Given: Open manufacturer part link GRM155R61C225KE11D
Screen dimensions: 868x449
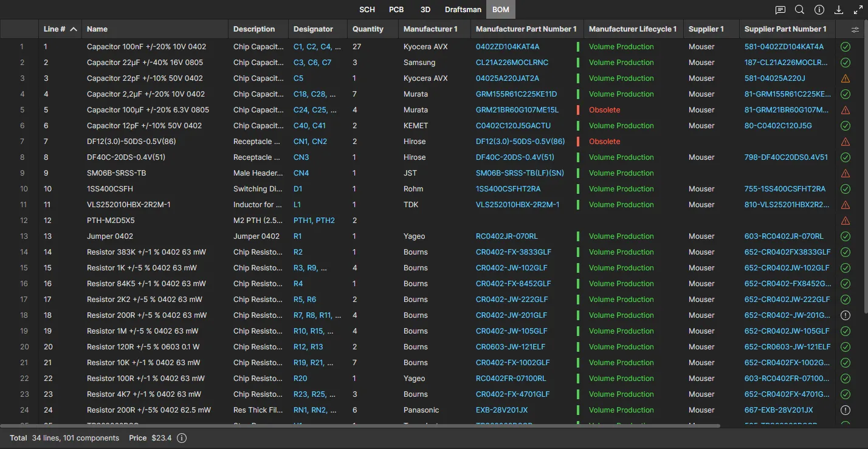Looking at the screenshot, I should 516,94.
